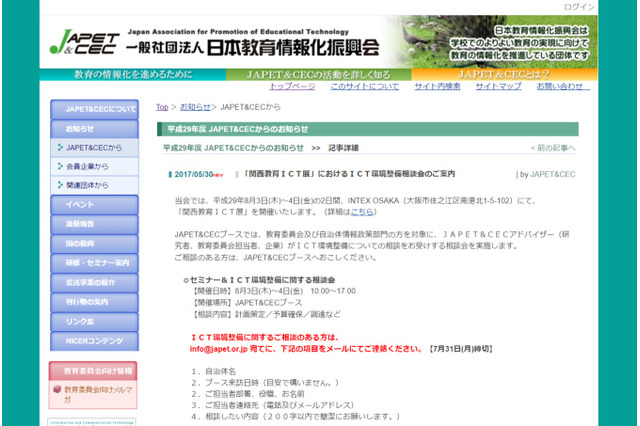Click the green 平成29年度 JAPET&CECからのお知らせ heading bar
Image resolution: width=640 pixels, height=426 pixels.
[x=367, y=129]
